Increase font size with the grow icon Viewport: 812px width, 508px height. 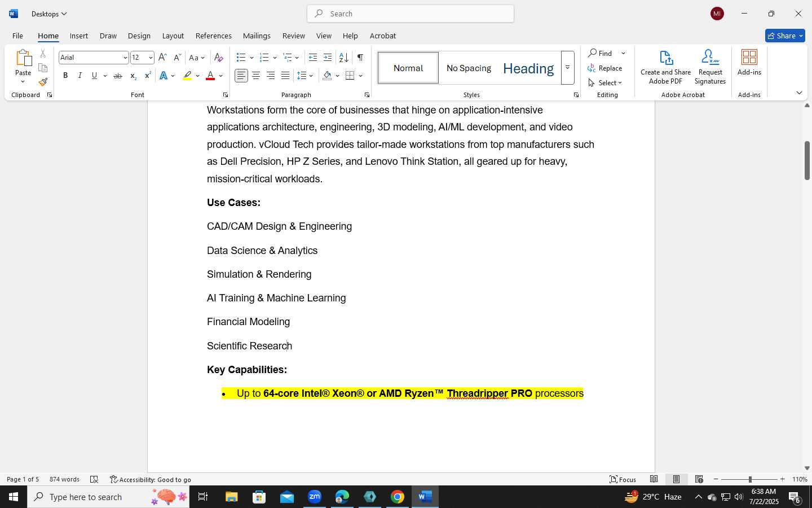pyautogui.click(x=162, y=58)
